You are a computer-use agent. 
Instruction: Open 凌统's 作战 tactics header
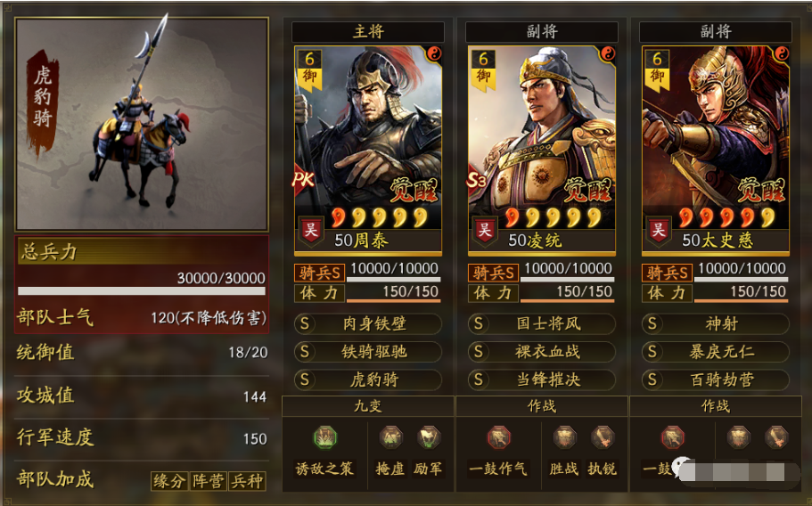click(x=542, y=406)
